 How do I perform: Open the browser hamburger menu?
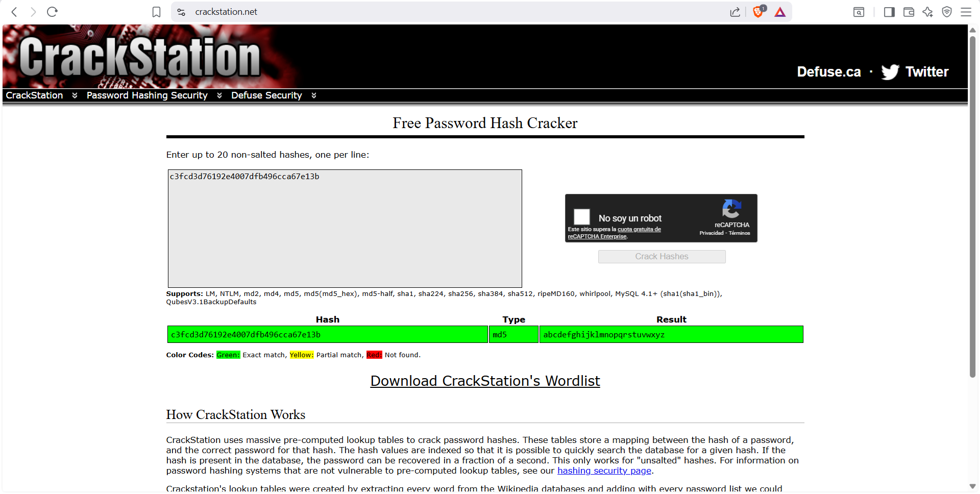click(967, 12)
